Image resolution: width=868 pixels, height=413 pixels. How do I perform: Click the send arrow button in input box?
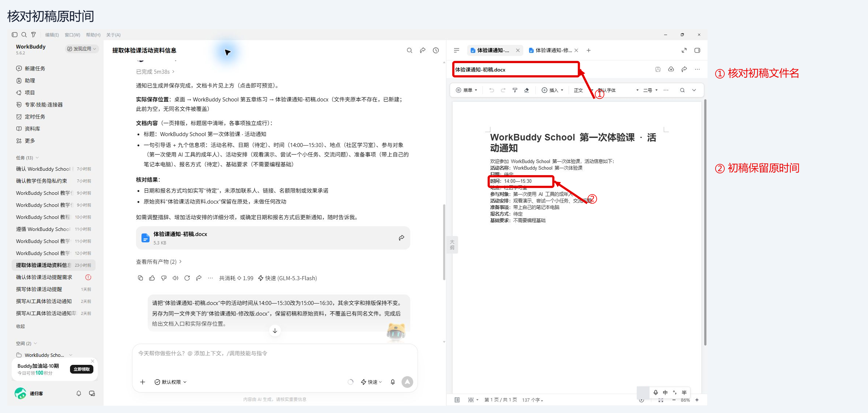(407, 382)
